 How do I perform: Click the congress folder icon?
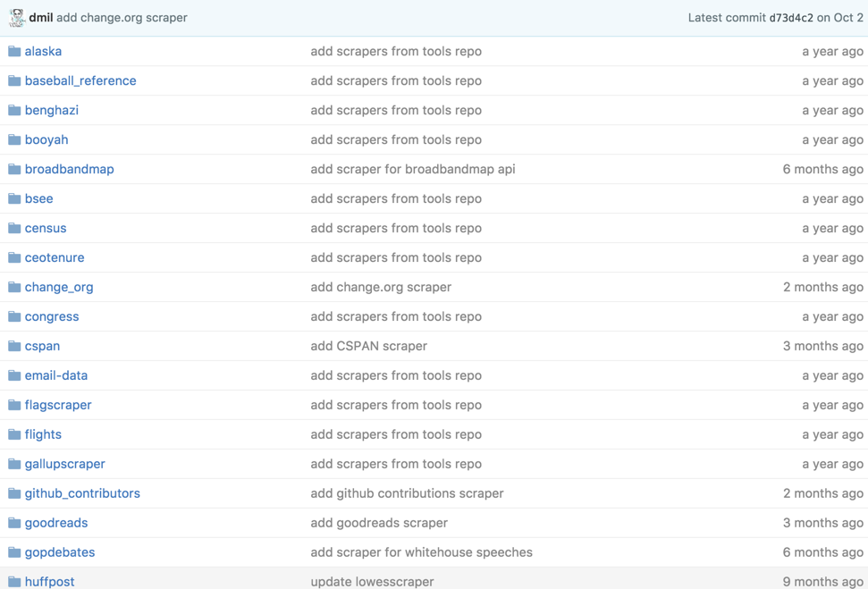click(x=14, y=316)
